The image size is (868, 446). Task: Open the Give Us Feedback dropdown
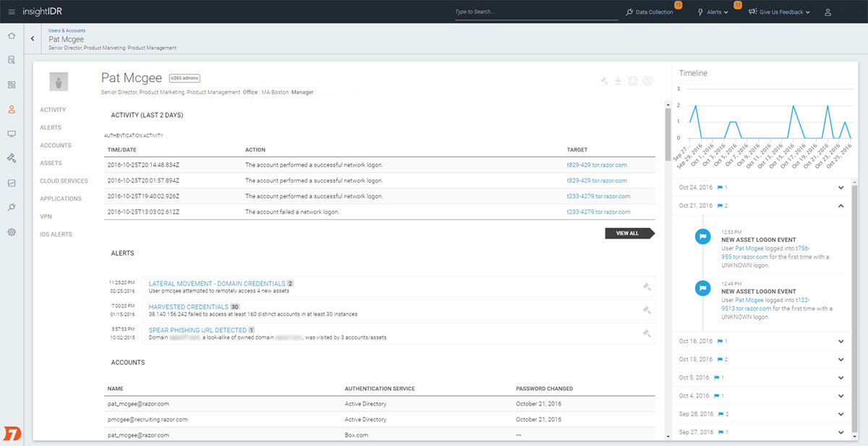coord(779,12)
